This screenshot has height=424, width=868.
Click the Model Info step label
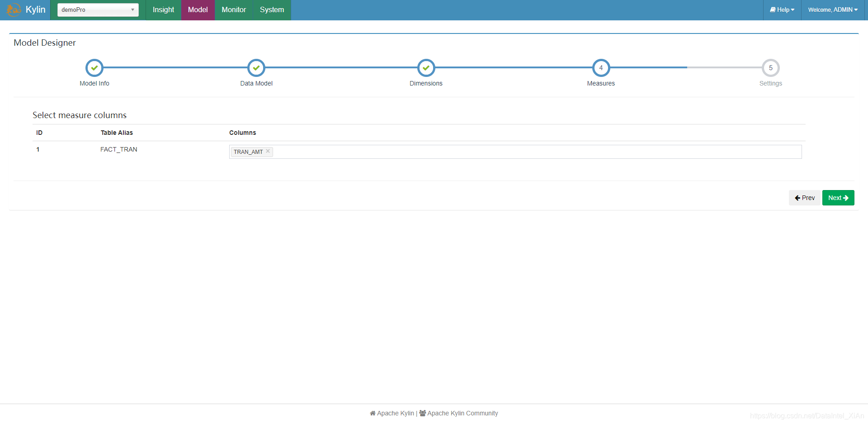point(94,83)
